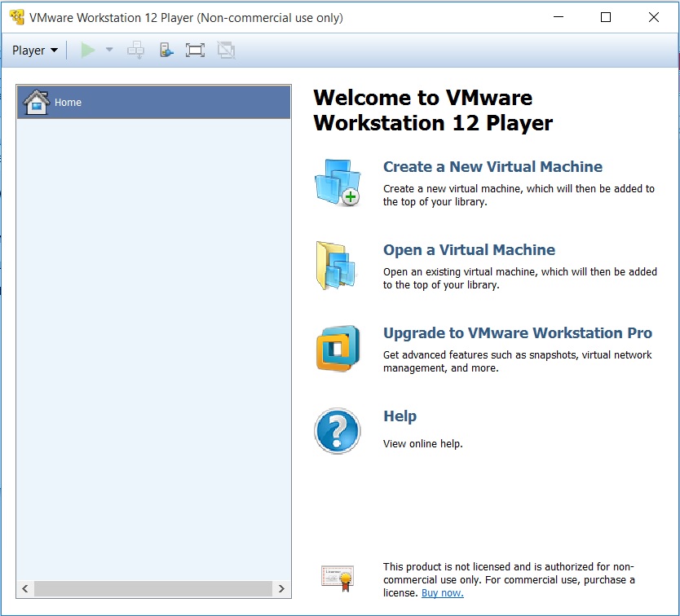Click the Home house icon
The width and height of the screenshot is (680, 616).
[x=37, y=103]
